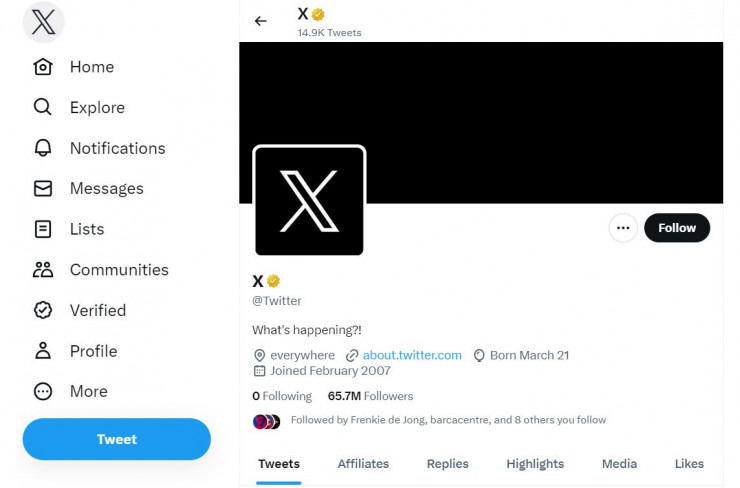Compose with the blue Tweet button
The width and height of the screenshot is (740, 488).
tap(117, 439)
